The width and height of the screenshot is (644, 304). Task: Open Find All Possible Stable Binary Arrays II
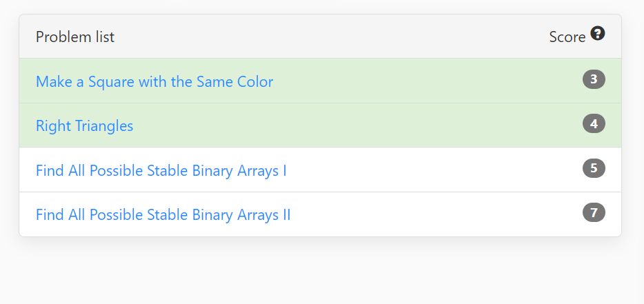click(x=163, y=214)
